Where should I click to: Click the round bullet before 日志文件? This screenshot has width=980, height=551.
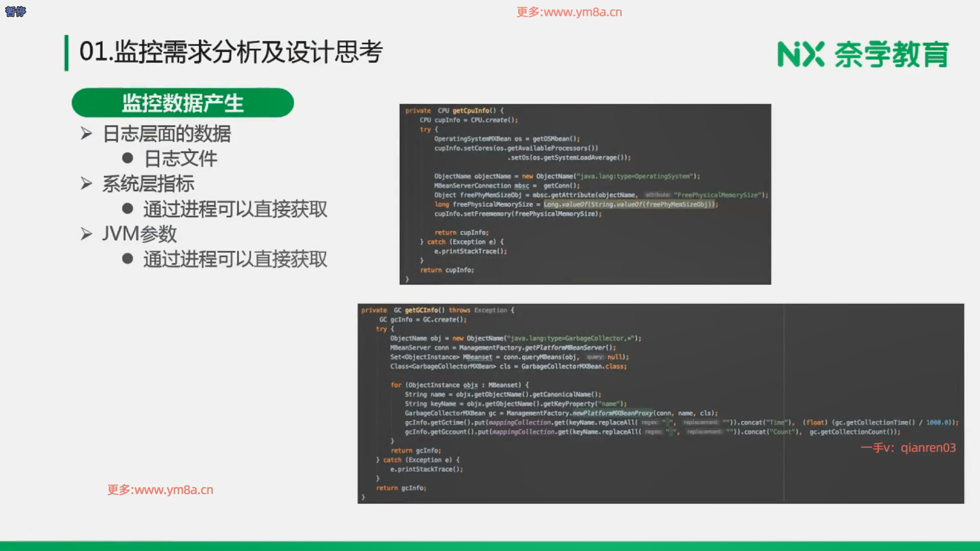[128, 158]
